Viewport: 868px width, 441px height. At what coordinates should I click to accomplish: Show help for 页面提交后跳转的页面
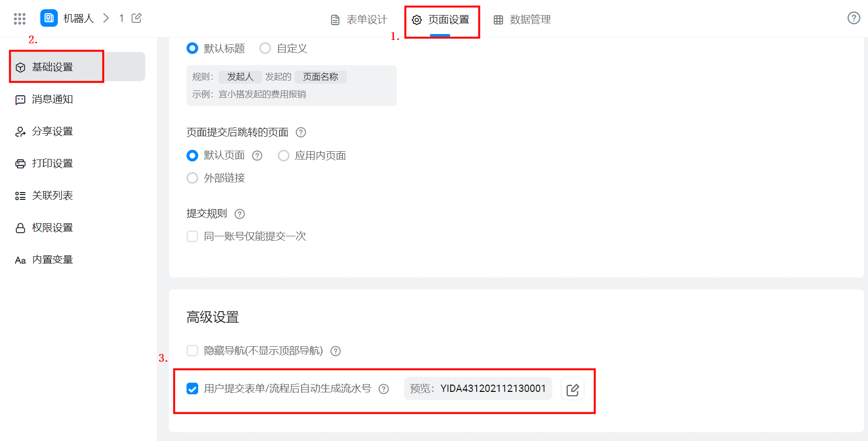point(301,132)
